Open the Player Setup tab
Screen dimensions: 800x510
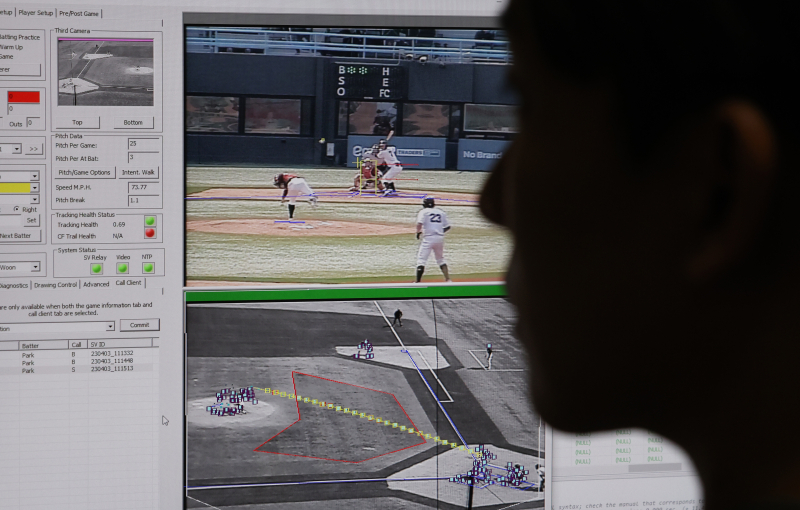[x=35, y=13]
